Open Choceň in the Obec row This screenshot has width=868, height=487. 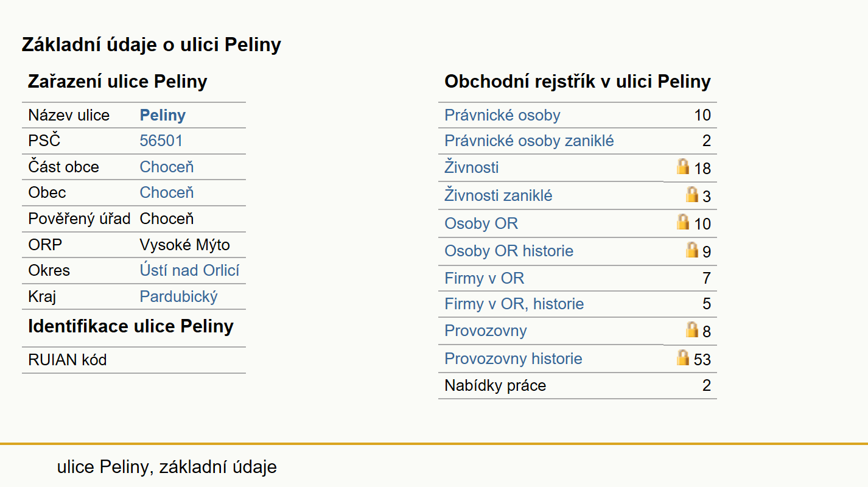pyautogui.click(x=167, y=192)
